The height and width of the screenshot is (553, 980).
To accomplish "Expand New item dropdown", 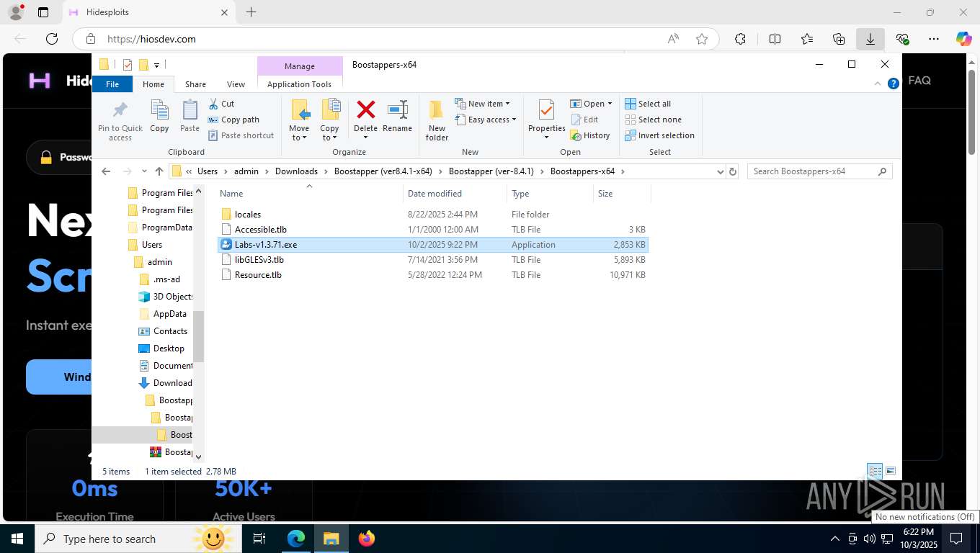I will [x=483, y=104].
